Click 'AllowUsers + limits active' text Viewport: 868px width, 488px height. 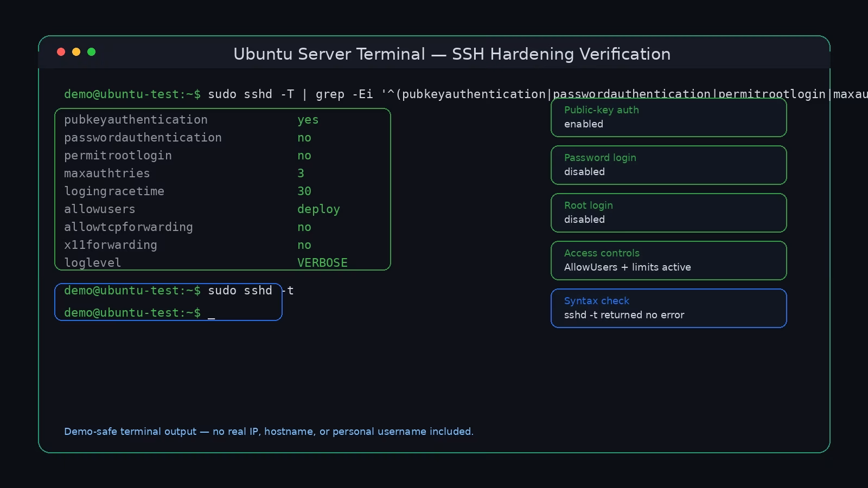(628, 267)
